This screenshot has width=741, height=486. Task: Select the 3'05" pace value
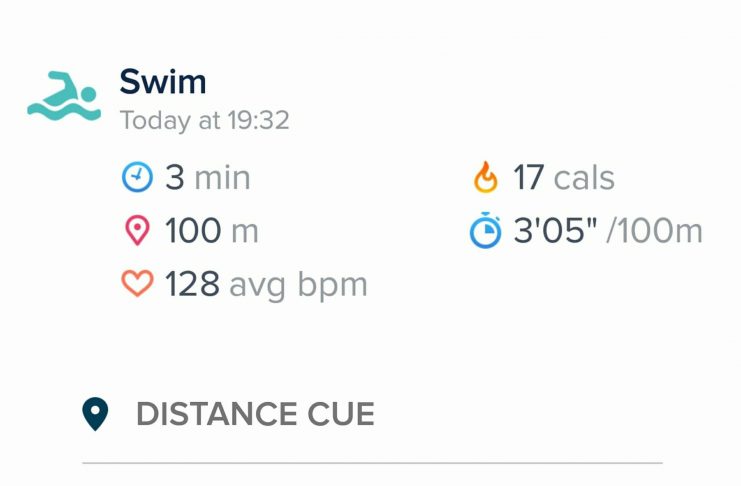pos(555,230)
